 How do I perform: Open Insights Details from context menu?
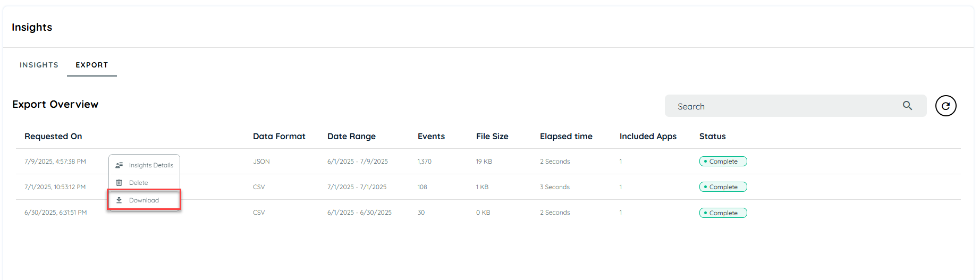(144, 165)
